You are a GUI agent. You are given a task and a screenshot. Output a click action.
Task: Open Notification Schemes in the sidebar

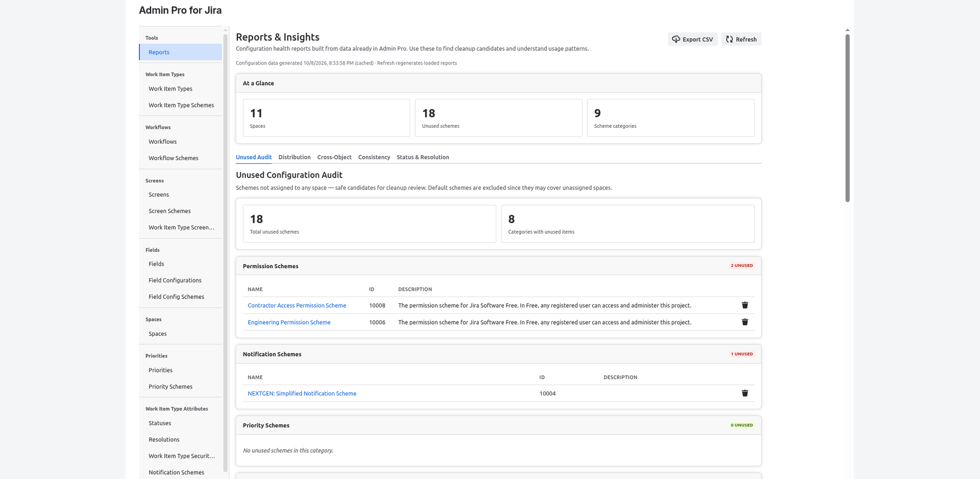point(181,473)
